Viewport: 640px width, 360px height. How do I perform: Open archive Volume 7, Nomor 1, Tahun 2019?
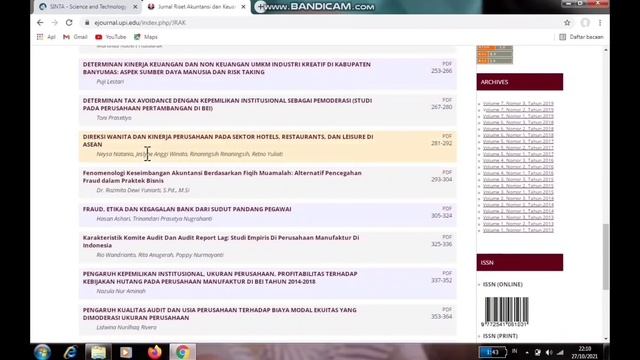click(518, 116)
